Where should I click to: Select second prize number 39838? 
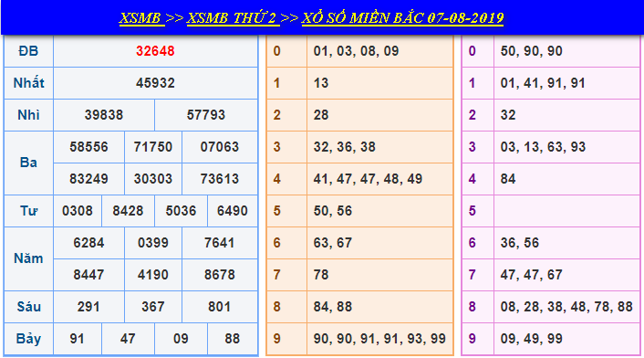[104, 115]
